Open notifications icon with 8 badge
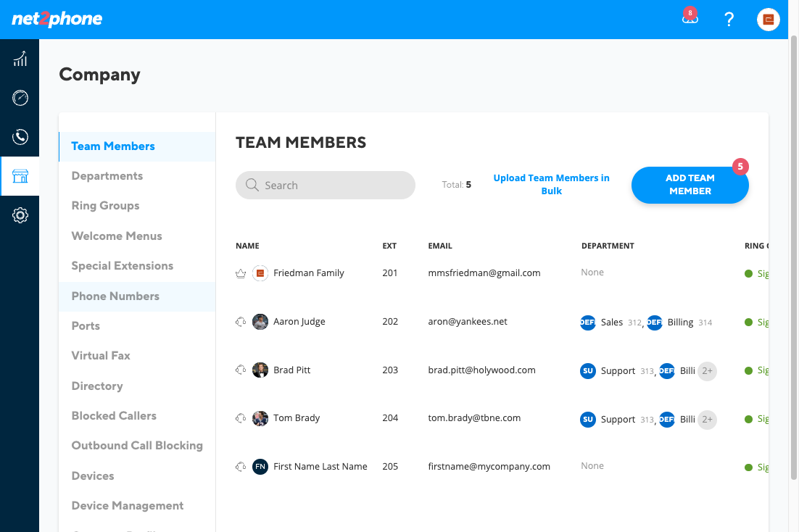The image size is (799, 532). point(690,17)
